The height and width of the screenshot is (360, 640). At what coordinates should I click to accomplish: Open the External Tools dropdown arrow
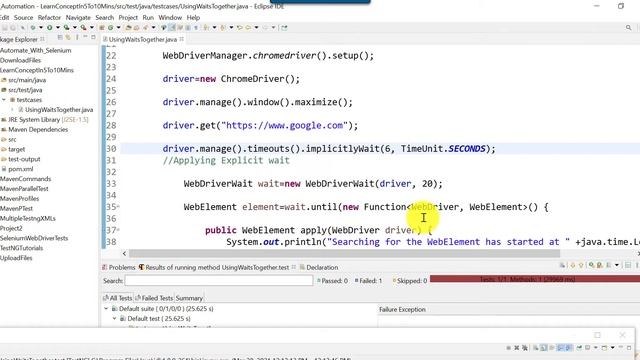[x=92, y=27]
